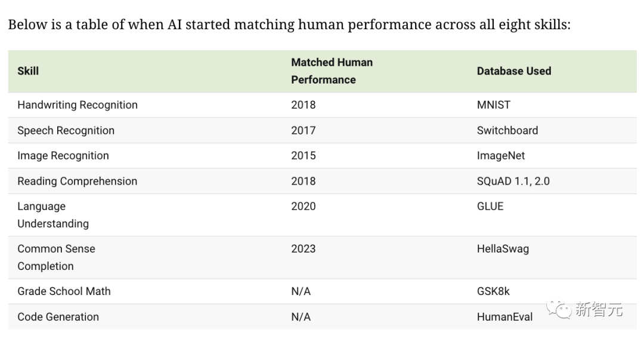Screen dimensions: 644x338
Task: Select the Language Understanding cell
Action: pos(52,215)
